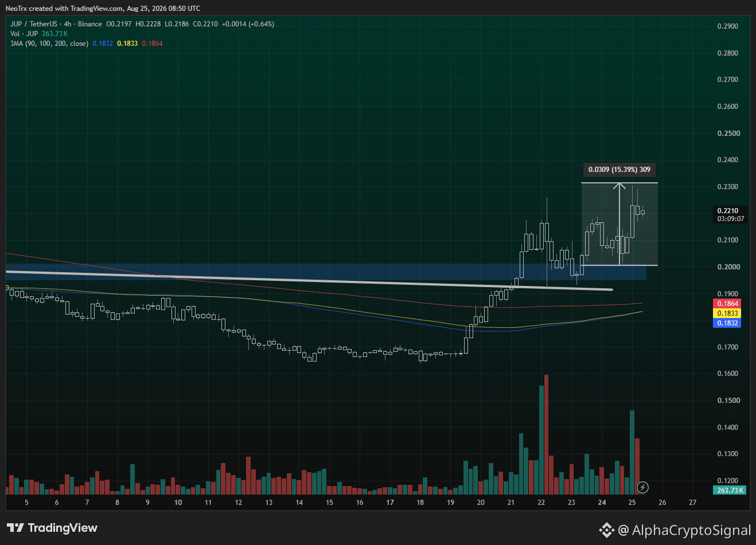This screenshot has height=545, width=756.
Task: Click the 0.2400 price axis label
Action: 728,160
